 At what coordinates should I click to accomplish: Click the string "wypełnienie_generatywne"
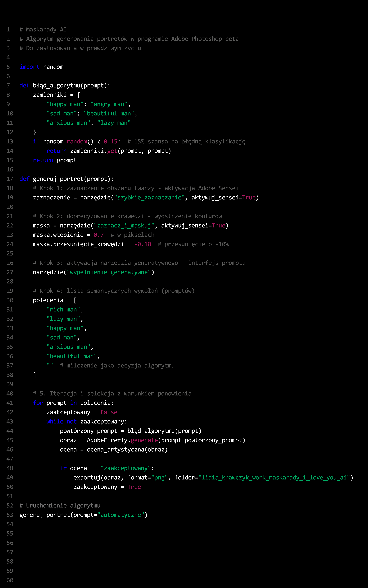point(109,272)
